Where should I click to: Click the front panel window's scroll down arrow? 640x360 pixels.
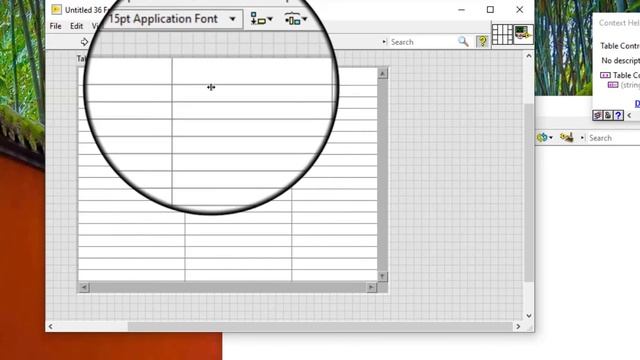click(x=529, y=316)
